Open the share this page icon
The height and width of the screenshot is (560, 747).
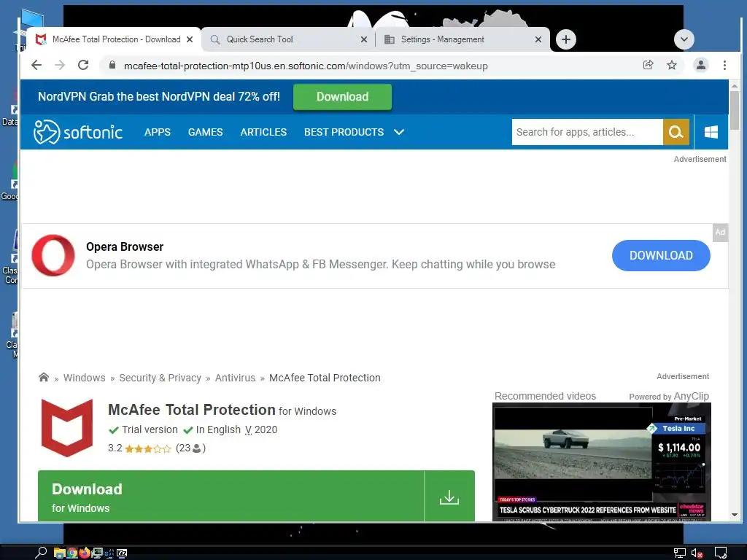[649, 65]
